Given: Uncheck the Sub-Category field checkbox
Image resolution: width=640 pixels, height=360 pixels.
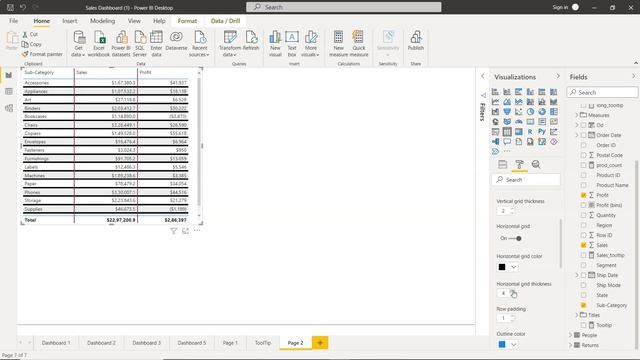Looking at the screenshot, I should (583, 305).
